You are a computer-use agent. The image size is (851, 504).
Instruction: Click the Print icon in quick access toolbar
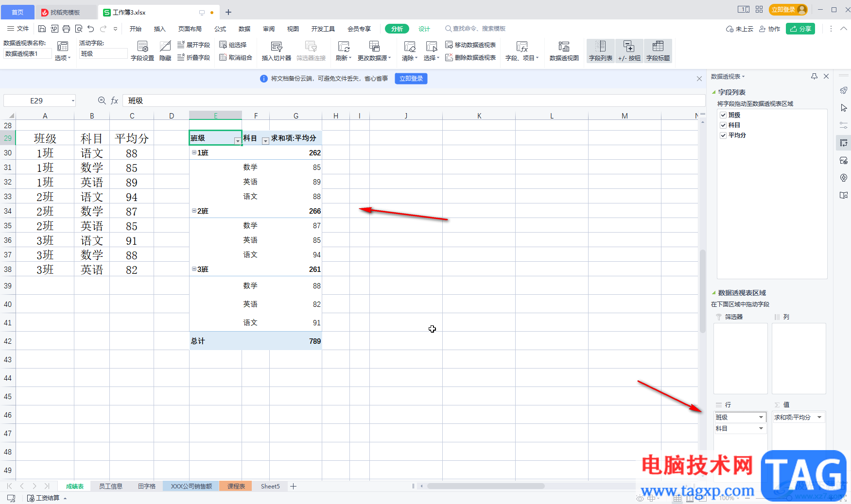pyautogui.click(x=67, y=29)
